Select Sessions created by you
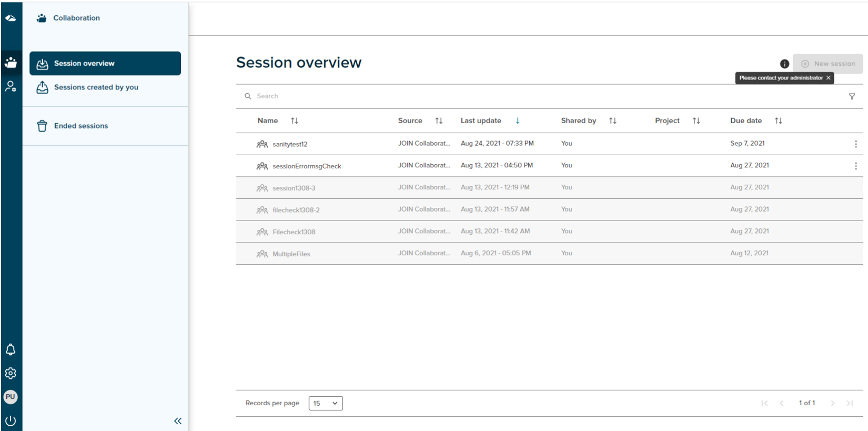The width and height of the screenshot is (868, 431). click(x=96, y=87)
